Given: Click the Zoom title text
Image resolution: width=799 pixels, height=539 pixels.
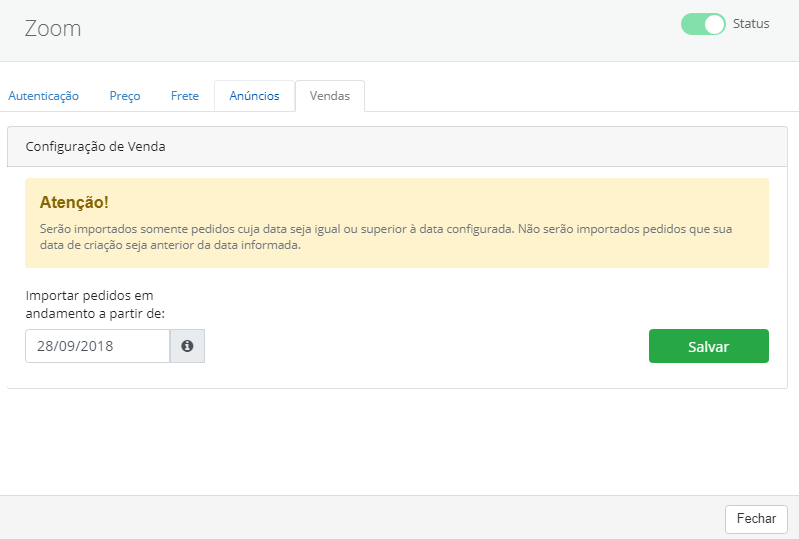Looking at the screenshot, I should [53, 29].
